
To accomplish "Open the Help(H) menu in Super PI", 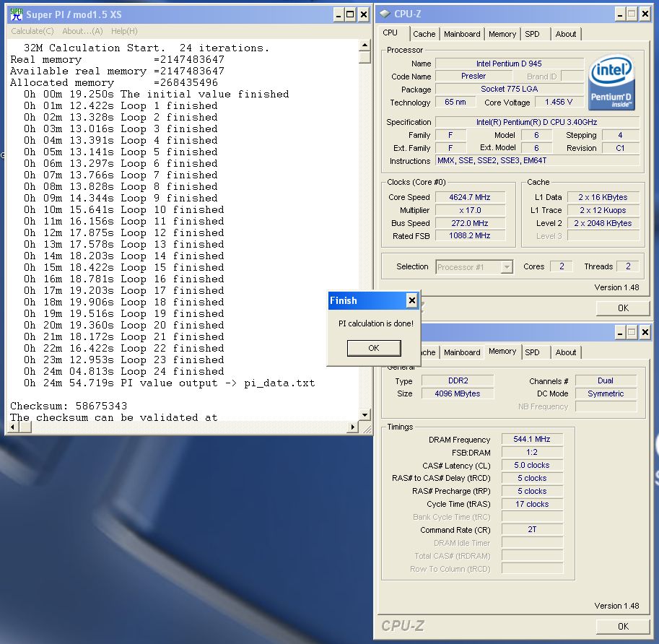I will (124, 31).
